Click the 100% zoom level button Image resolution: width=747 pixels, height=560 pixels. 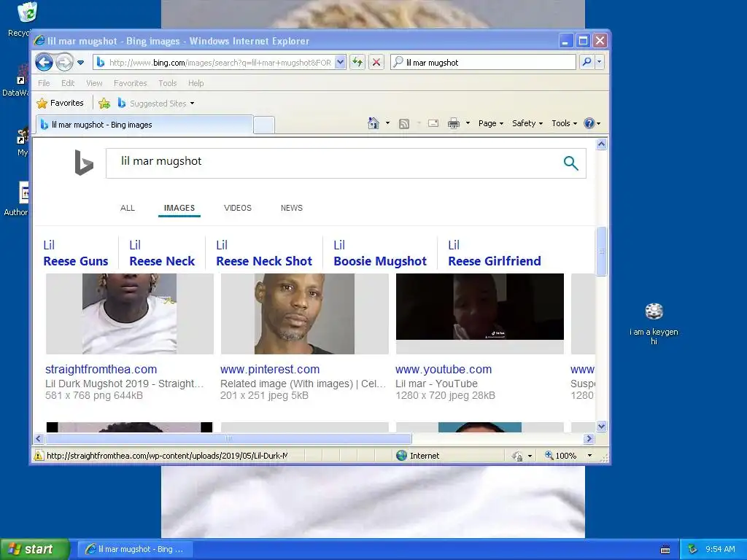(561, 456)
